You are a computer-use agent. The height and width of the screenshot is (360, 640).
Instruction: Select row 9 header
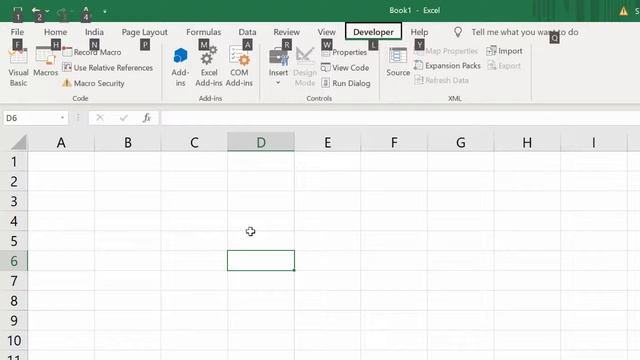(x=14, y=321)
